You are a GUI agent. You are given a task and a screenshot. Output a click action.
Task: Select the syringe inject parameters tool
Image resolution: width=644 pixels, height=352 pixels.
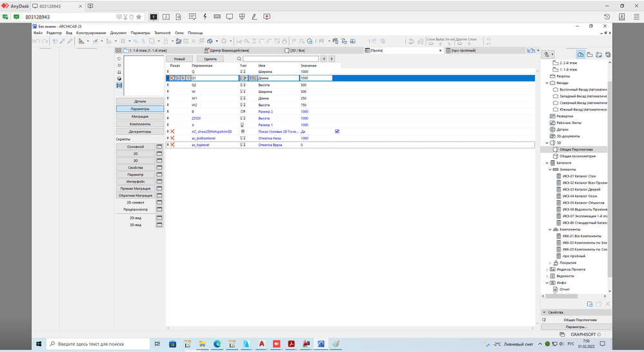[x=70, y=41]
